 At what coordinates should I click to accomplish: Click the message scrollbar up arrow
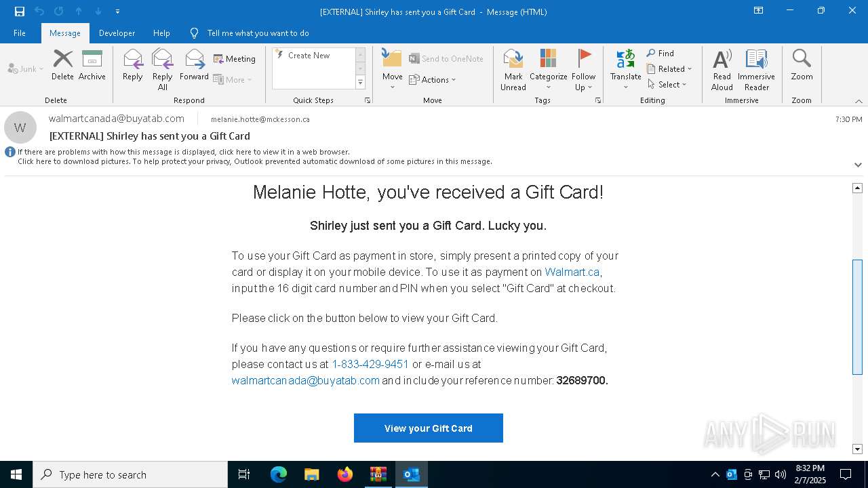[857, 188]
